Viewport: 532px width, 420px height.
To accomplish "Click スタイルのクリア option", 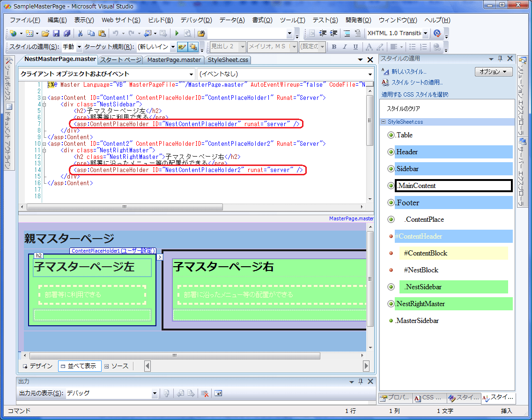I will click(403, 109).
